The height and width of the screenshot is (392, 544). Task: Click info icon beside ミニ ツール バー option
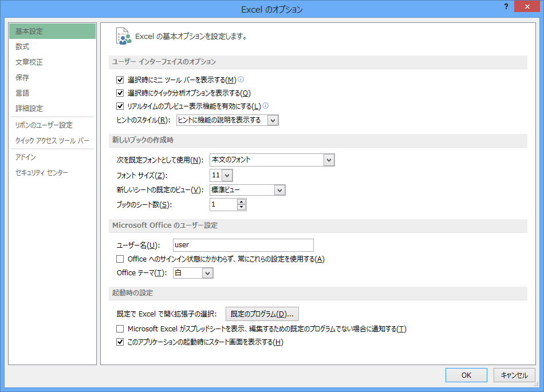[x=241, y=80]
